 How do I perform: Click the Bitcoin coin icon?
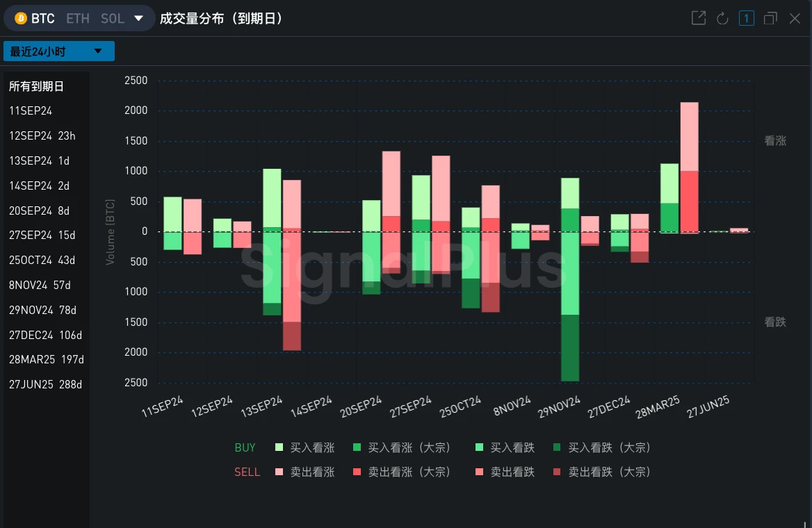click(21, 19)
